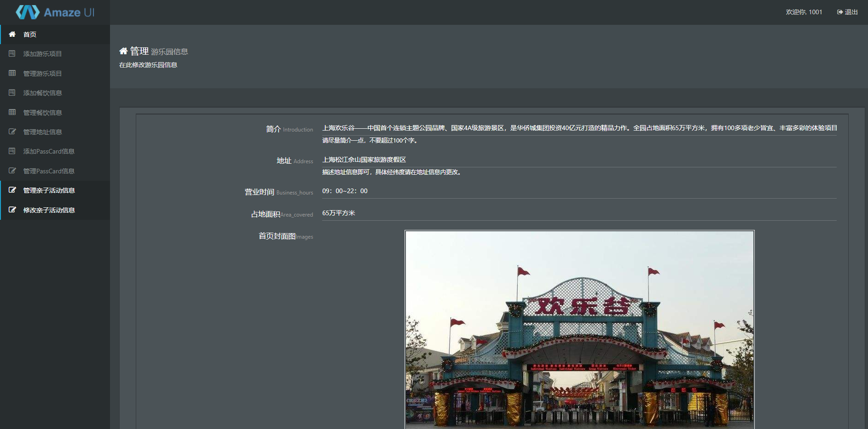Click hint text 请尽量简介一点
The height and width of the screenshot is (429, 868).
click(370, 141)
